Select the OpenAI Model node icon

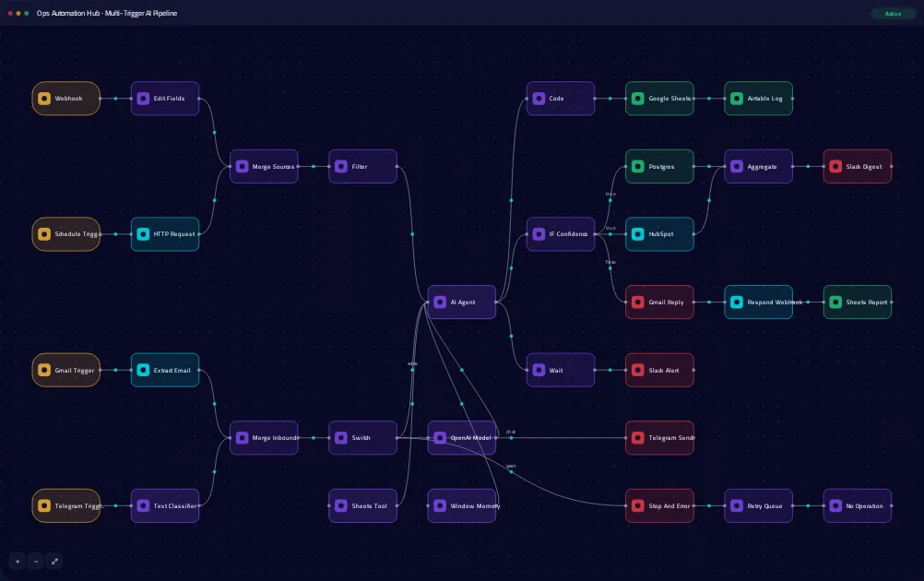(440, 438)
